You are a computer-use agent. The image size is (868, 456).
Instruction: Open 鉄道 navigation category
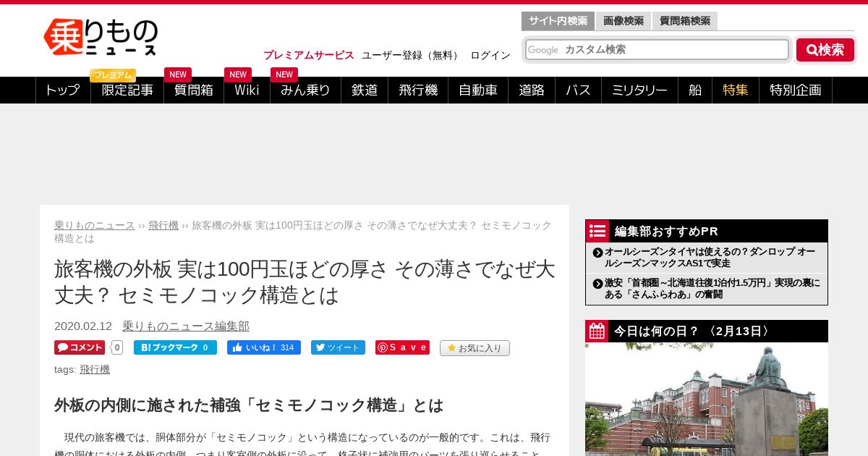click(365, 90)
